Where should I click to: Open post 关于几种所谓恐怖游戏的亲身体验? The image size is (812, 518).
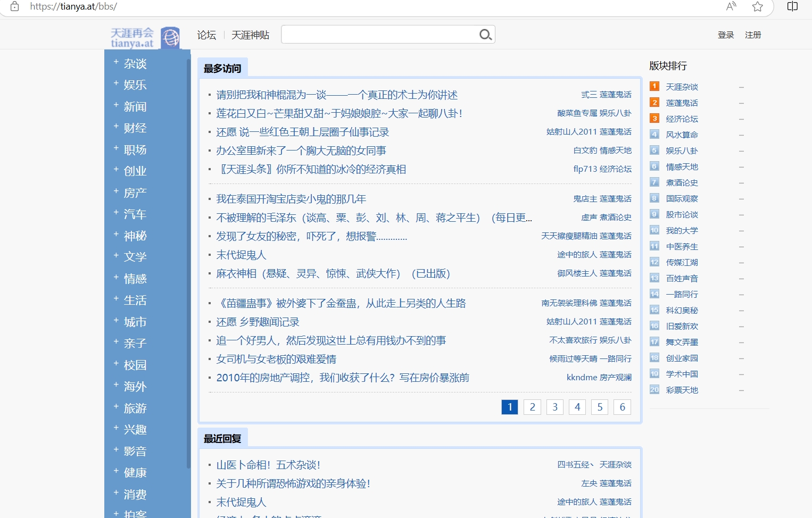(293, 484)
